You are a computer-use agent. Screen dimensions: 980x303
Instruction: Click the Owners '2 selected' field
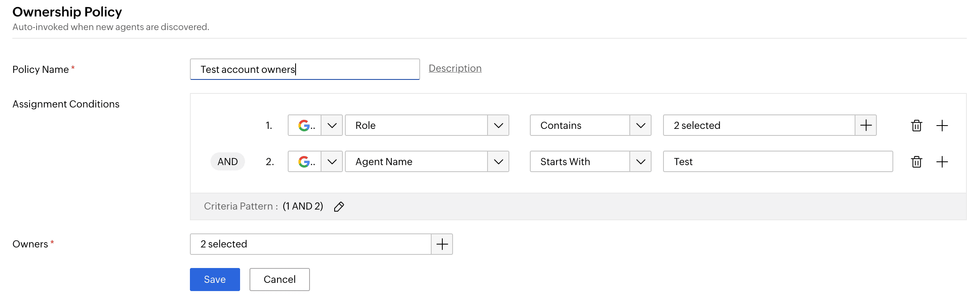pos(310,244)
